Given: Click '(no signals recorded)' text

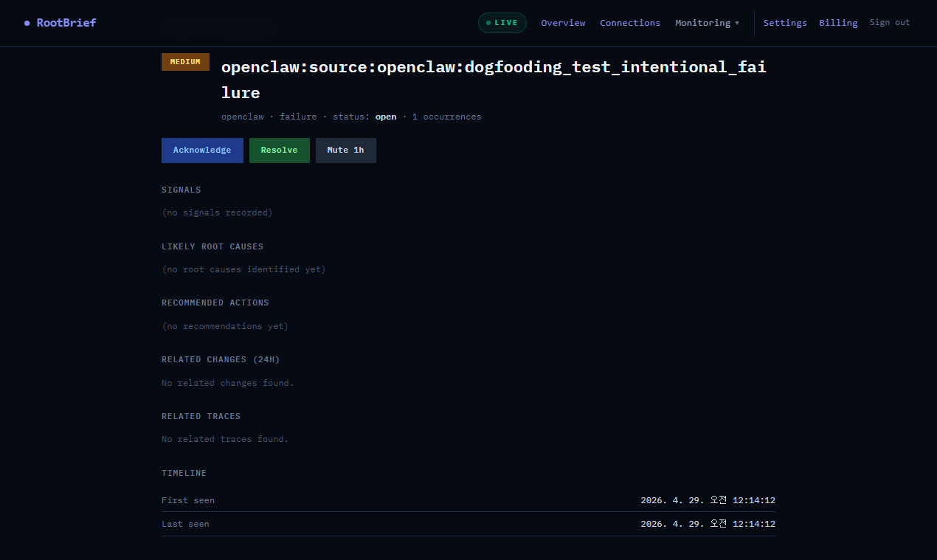Looking at the screenshot, I should [x=217, y=212].
